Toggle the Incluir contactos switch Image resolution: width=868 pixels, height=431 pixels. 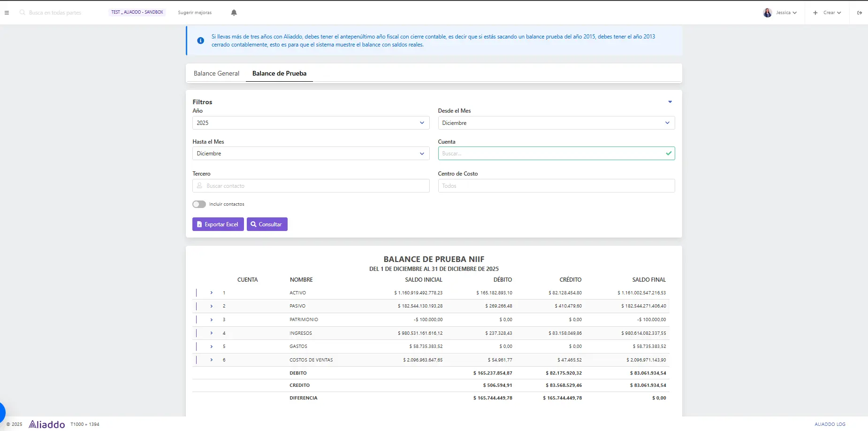point(199,204)
